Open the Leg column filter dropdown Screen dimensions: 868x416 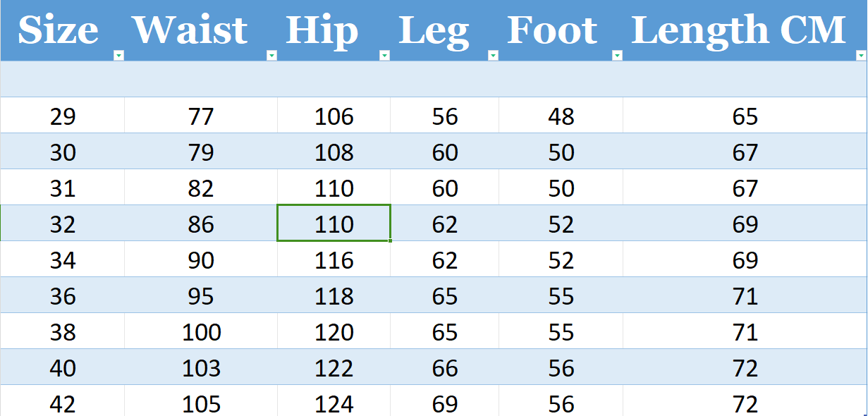tap(493, 56)
